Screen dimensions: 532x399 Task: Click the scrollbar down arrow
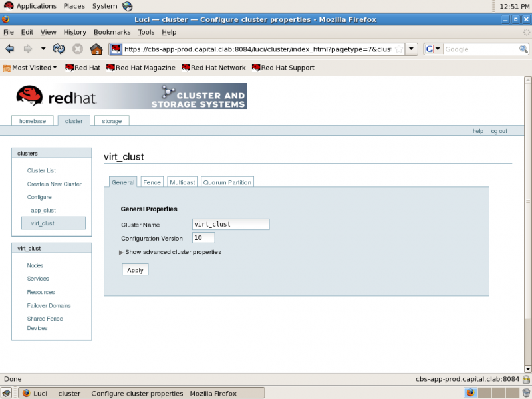click(x=527, y=369)
